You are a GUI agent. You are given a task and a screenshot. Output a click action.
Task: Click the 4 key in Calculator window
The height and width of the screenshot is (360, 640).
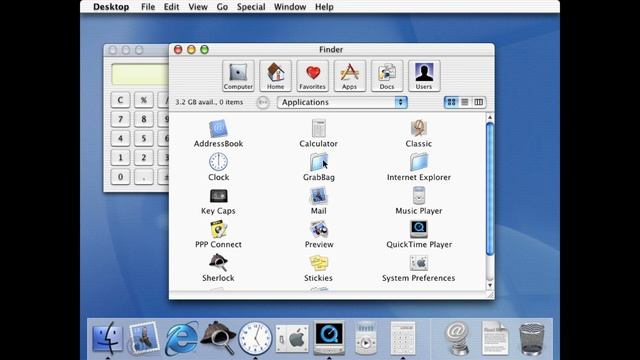tap(120, 138)
